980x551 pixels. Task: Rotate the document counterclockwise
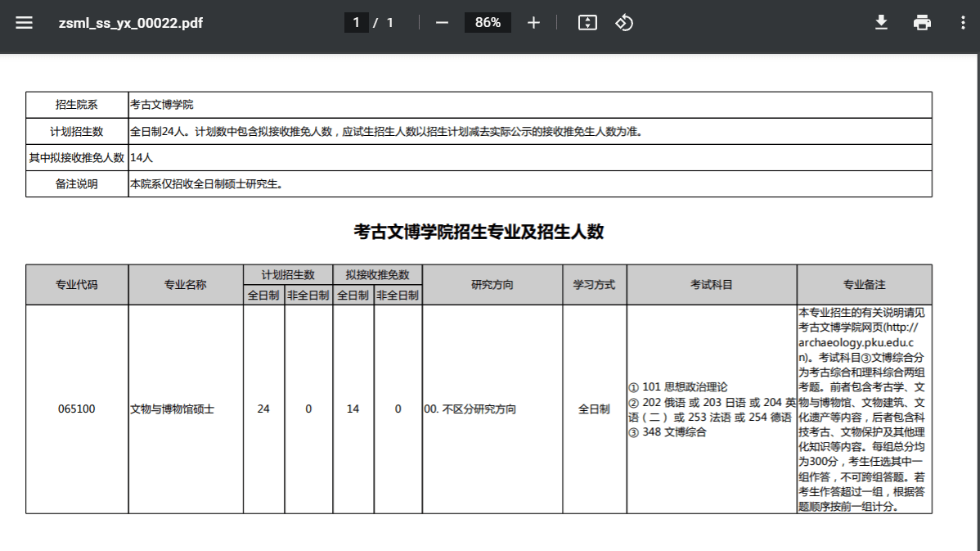coord(624,23)
